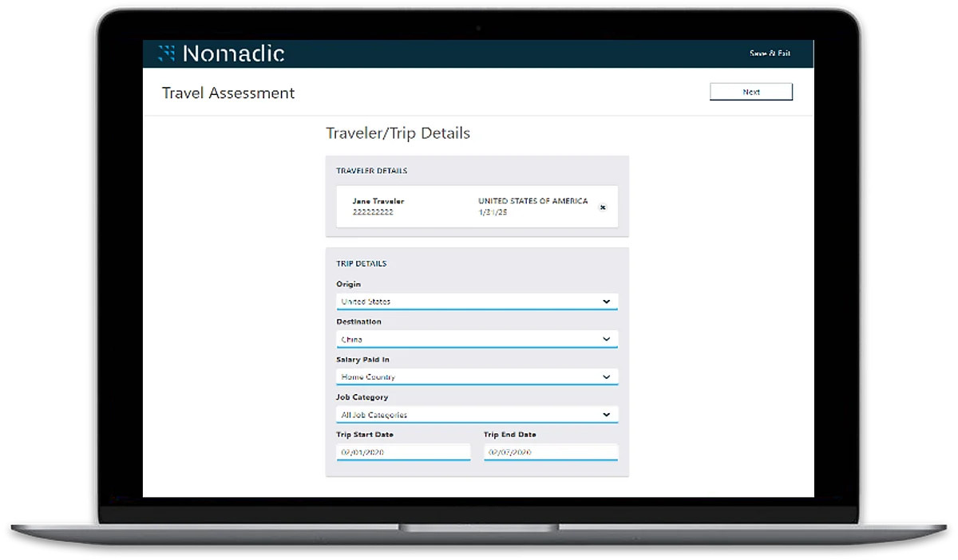Click the Traveler/Trip Details heading
The height and width of the screenshot is (560, 958).
pyautogui.click(x=398, y=133)
